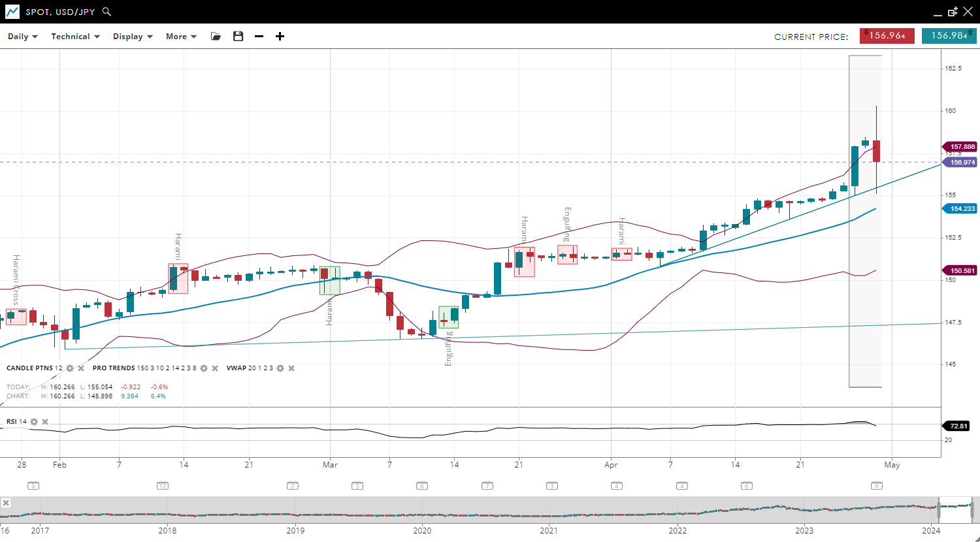980x542 pixels.
Task: Close the timeline navigator strip
Action: [x=6, y=503]
